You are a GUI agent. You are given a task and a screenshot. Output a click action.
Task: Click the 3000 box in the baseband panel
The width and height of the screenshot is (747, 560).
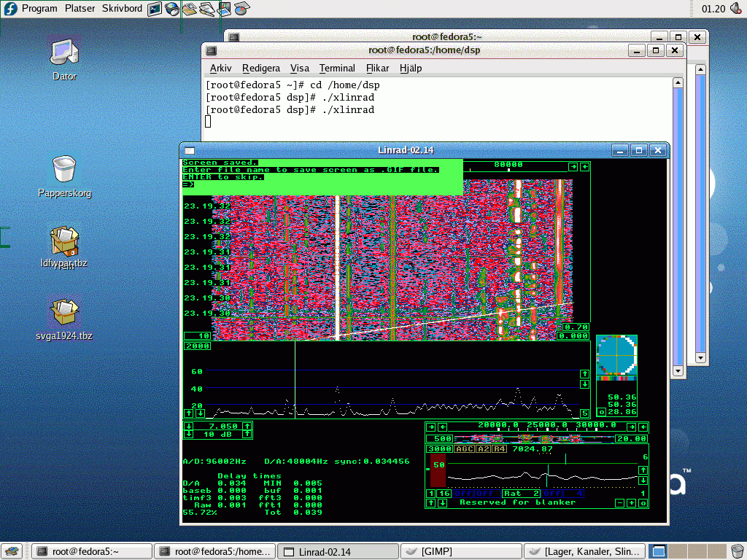pos(439,449)
